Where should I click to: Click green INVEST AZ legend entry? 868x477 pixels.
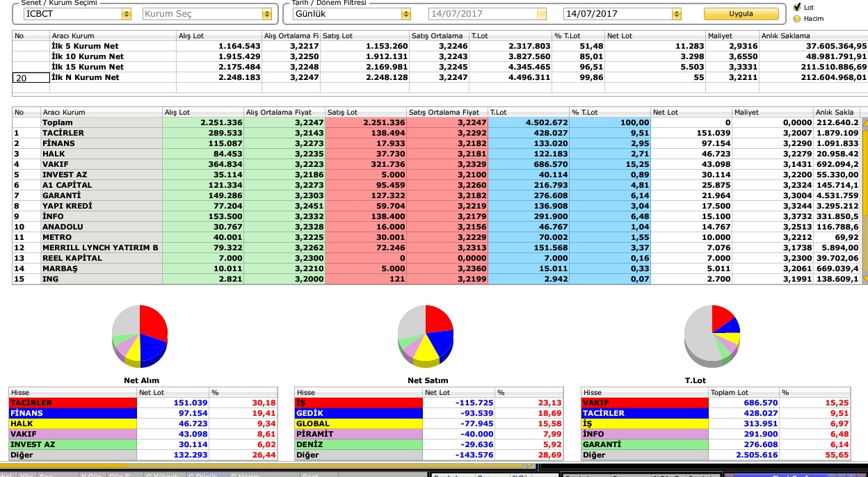click(x=73, y=444)
